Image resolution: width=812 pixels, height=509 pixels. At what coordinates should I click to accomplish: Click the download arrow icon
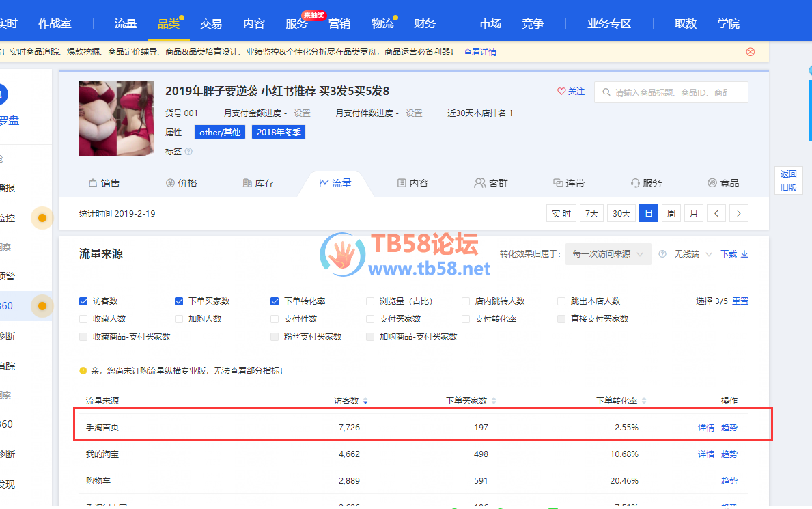(x=744, y=254)
